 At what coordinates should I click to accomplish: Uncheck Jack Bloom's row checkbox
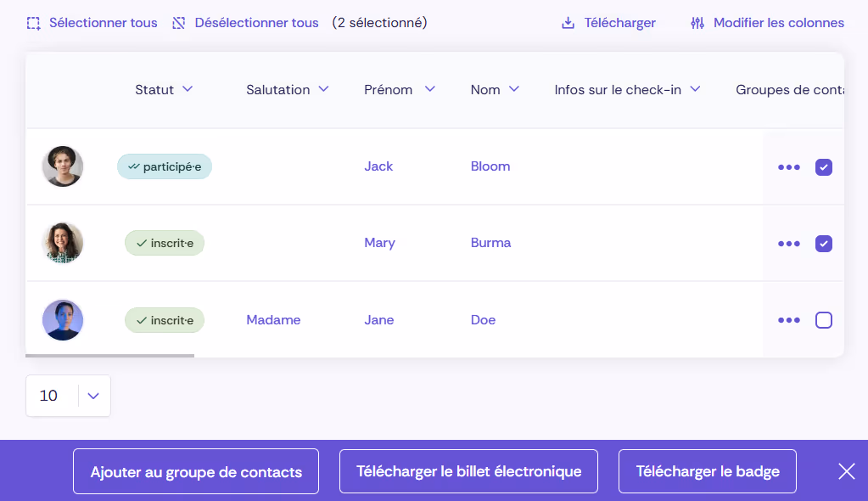pos(823,167)
